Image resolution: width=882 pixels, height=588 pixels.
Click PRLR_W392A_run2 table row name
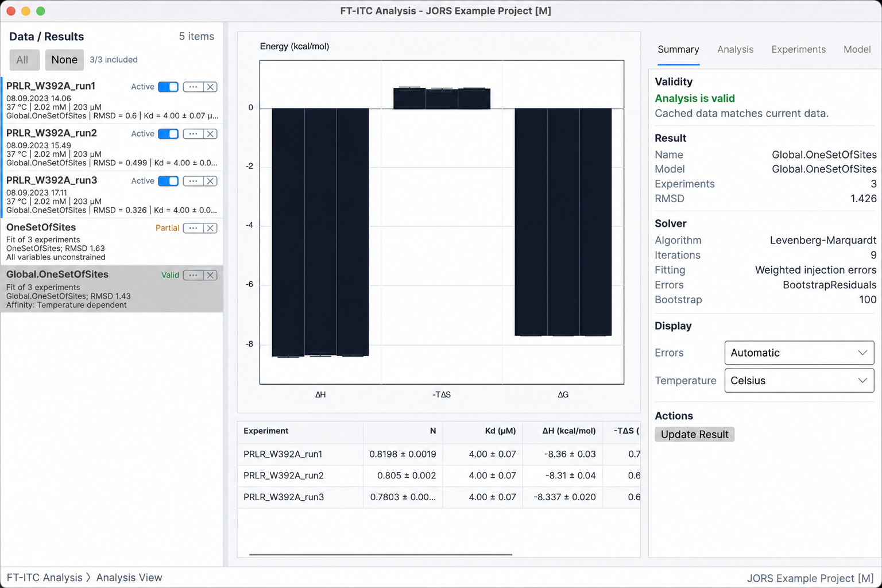(x=284, y=475)
